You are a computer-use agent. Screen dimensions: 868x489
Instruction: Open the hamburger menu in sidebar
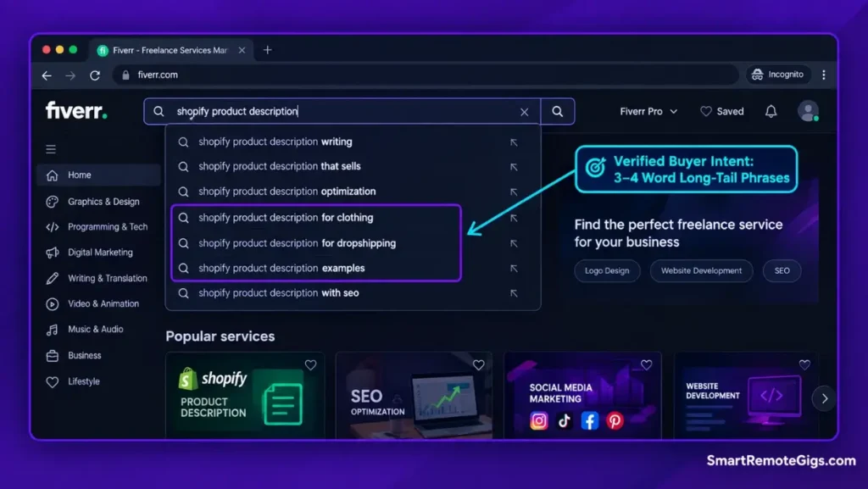pyautogui.click(x=51, y=149)
